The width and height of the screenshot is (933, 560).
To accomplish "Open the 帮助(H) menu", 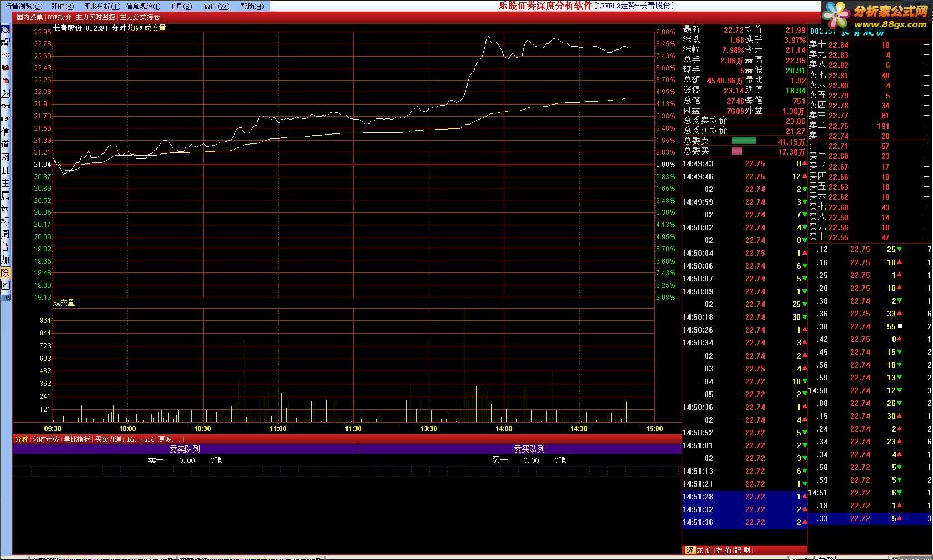I will [252, 6].
